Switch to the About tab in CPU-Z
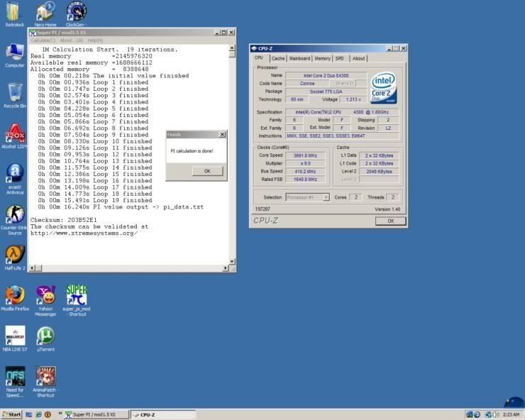This screenshot has height=420, width=525. pos(358,58)
